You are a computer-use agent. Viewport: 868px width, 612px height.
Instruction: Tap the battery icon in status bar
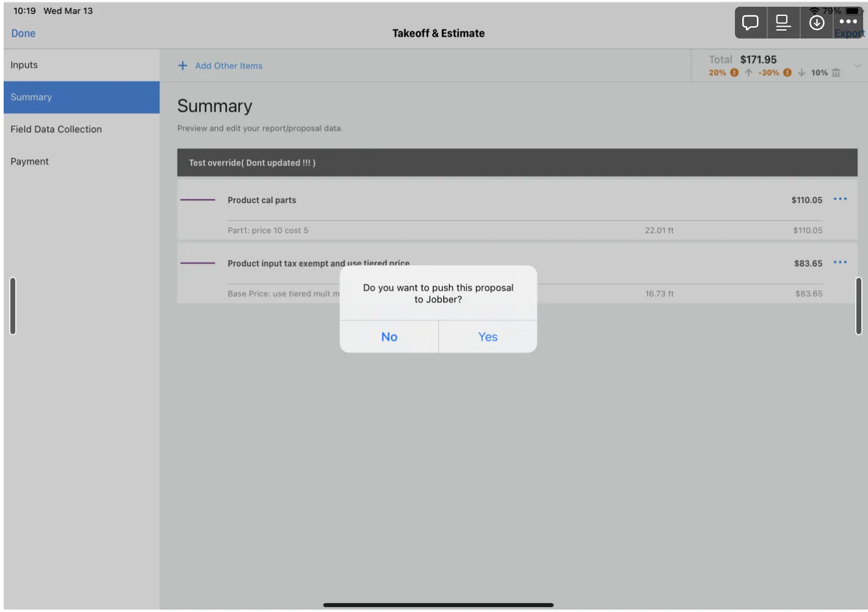853,11
